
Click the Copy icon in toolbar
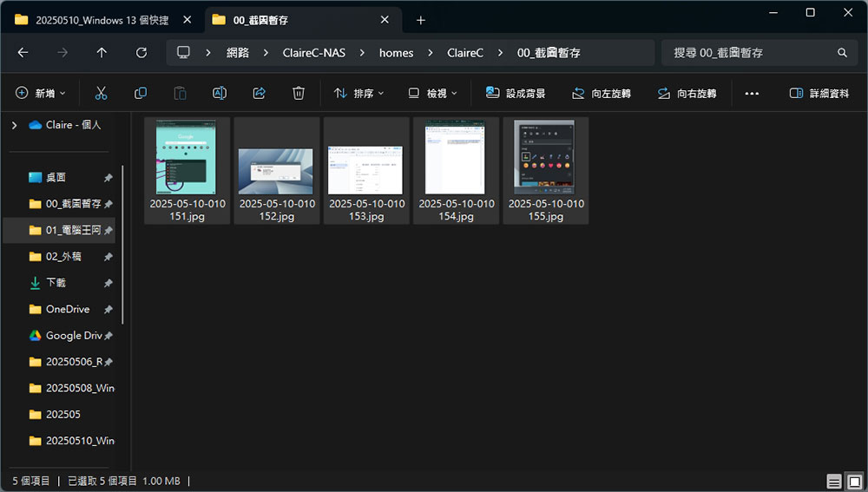(141, 93)
